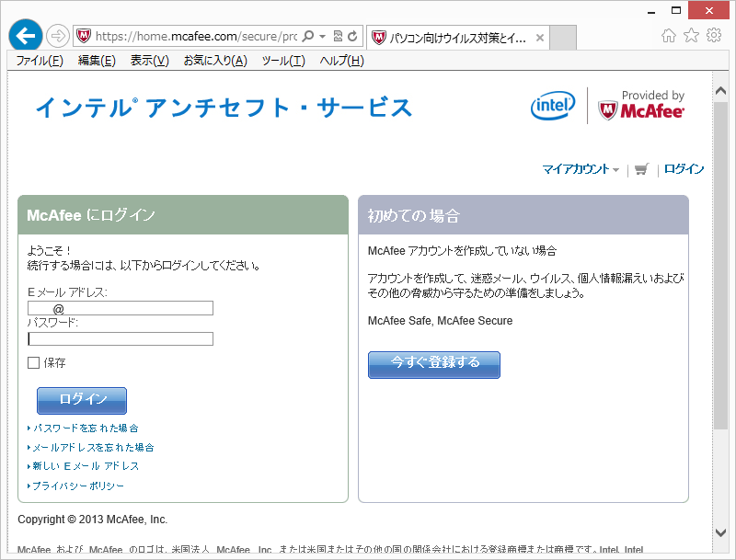This screenshot has width=736, height=560.
Task: Toggle compatibility view icon
Action: [x=338, y=36]
